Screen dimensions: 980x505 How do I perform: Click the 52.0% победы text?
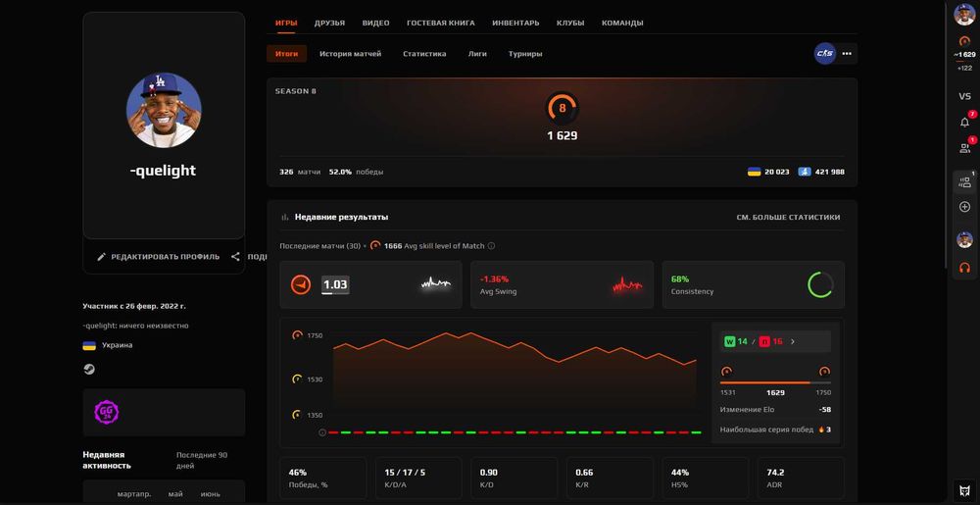click(x=357, y=172)
